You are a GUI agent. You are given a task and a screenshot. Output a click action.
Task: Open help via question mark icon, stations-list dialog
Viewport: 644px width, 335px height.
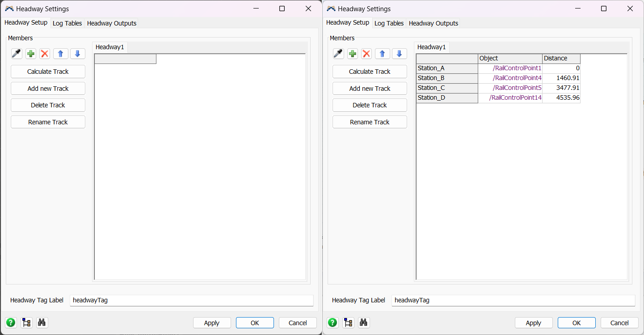(333, 322)
